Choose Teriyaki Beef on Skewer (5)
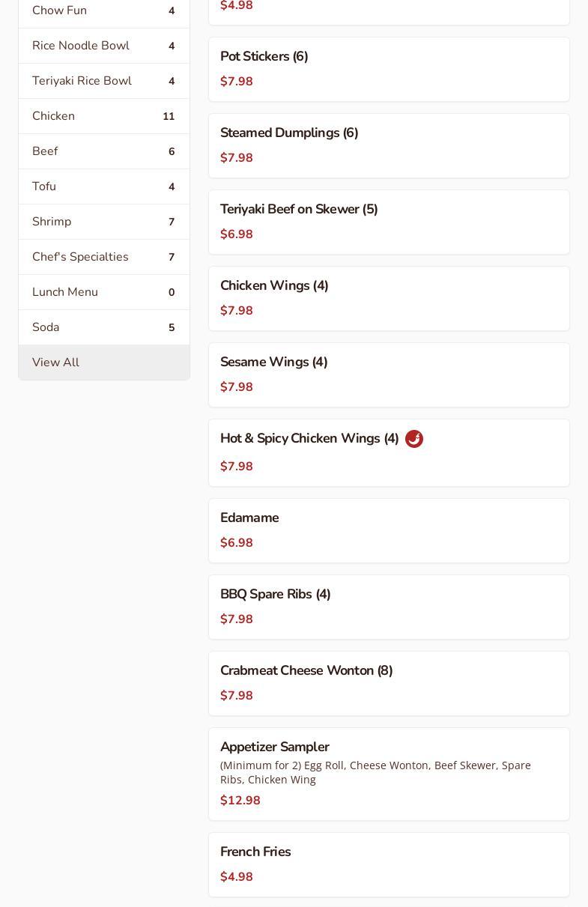Image resolution: width=588 pixels, height=907 pixels. pos(389,222)
